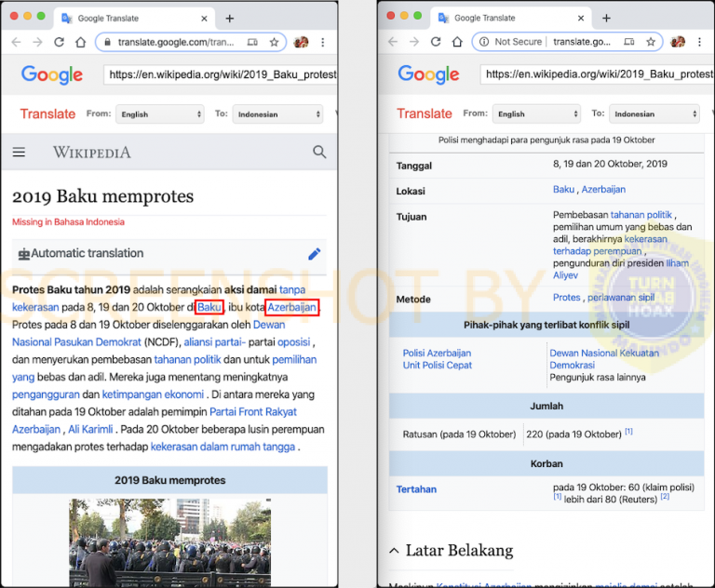View Not Secure site info in right window

[510, 42]
